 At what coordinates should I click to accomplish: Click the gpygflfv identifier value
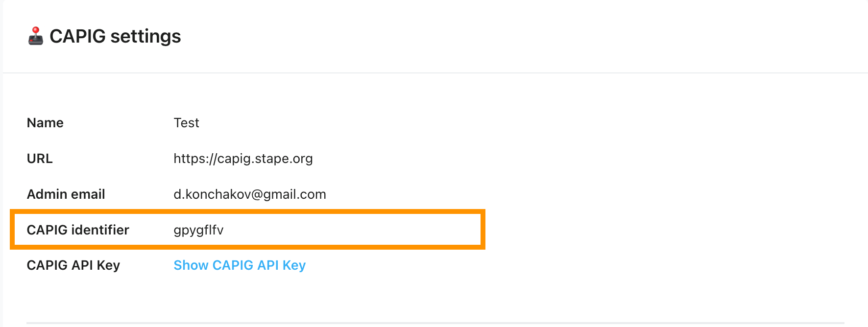pyautogui.click(x=198, y=230)
